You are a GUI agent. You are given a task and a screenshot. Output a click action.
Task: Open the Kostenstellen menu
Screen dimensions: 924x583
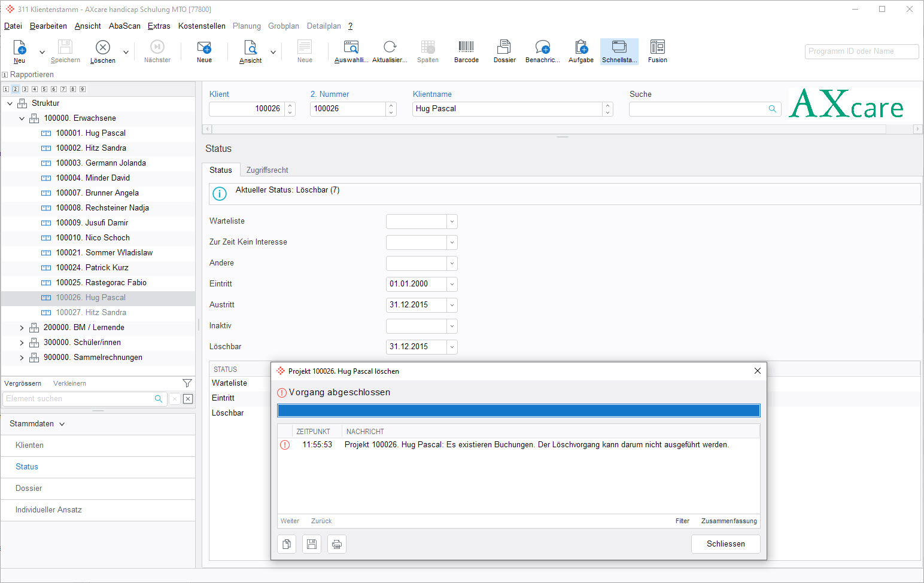tap(202, 26)
